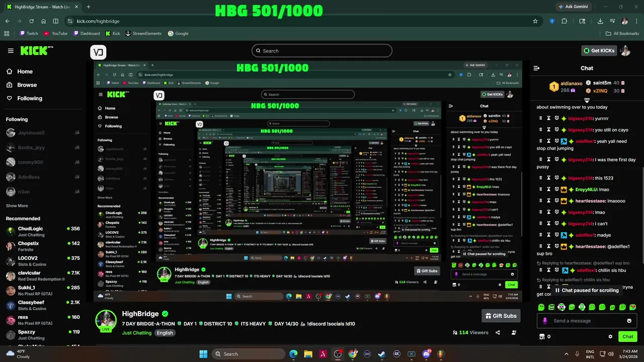This screenshot has width=644, height=362.
Task: Go back in Chrome
Action: (7, 21)
